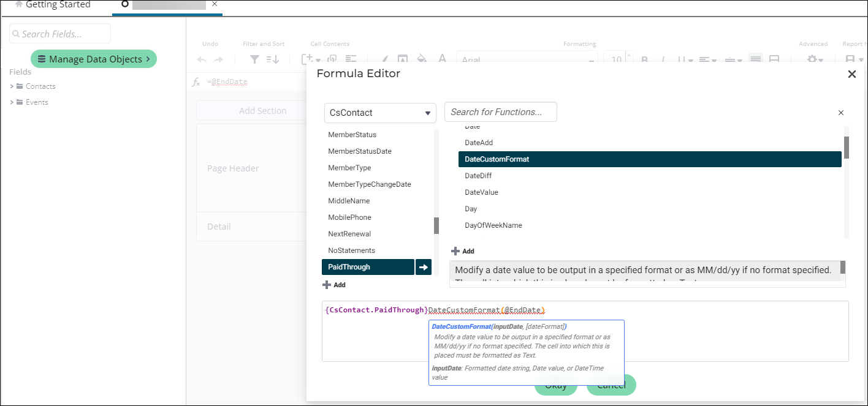Click the field list scrollbar thumb
The height and width of the screenshot is (406, 868).
point(436,225)
